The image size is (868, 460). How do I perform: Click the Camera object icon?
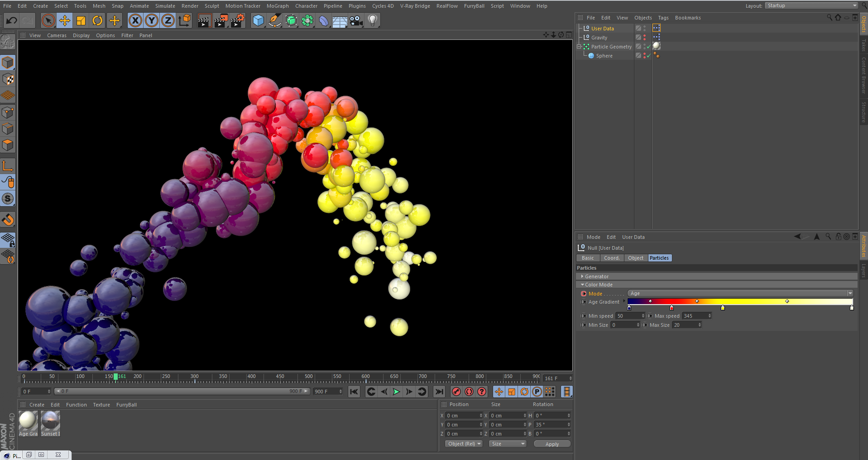356,21
